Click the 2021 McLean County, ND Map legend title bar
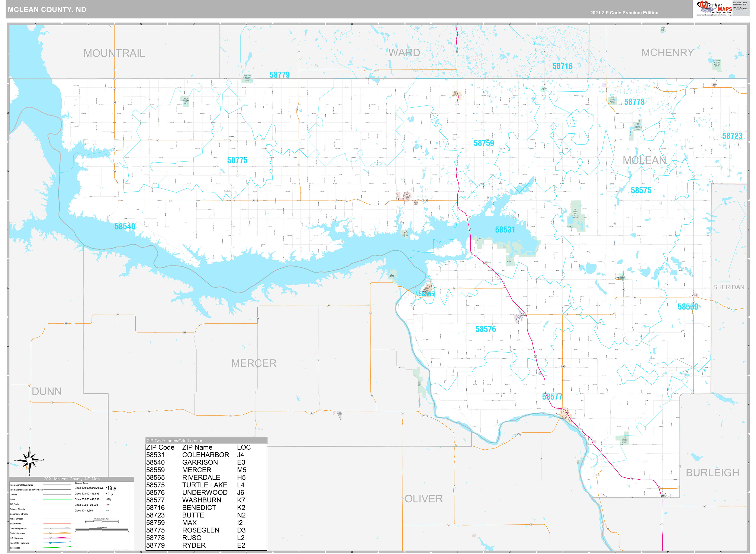This screenshot has width=756, height=554. tap(72, 479)
